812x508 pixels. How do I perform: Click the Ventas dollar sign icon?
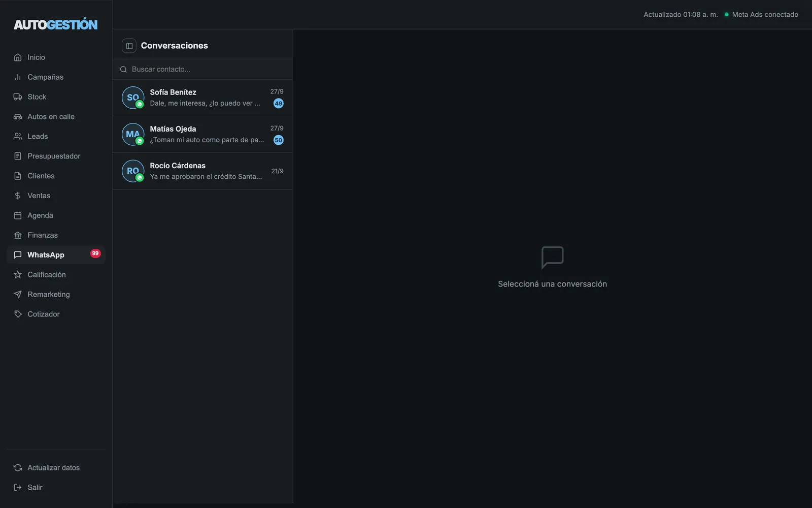18,196
